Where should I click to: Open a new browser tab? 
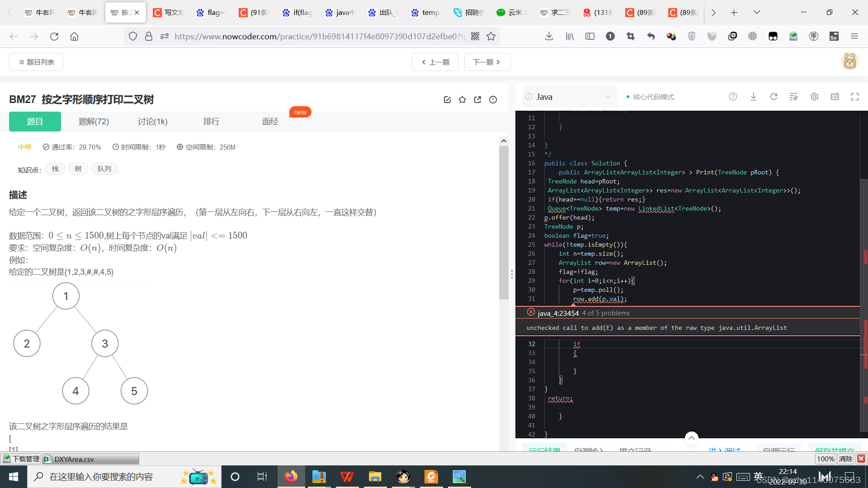[x=734, y=13]
